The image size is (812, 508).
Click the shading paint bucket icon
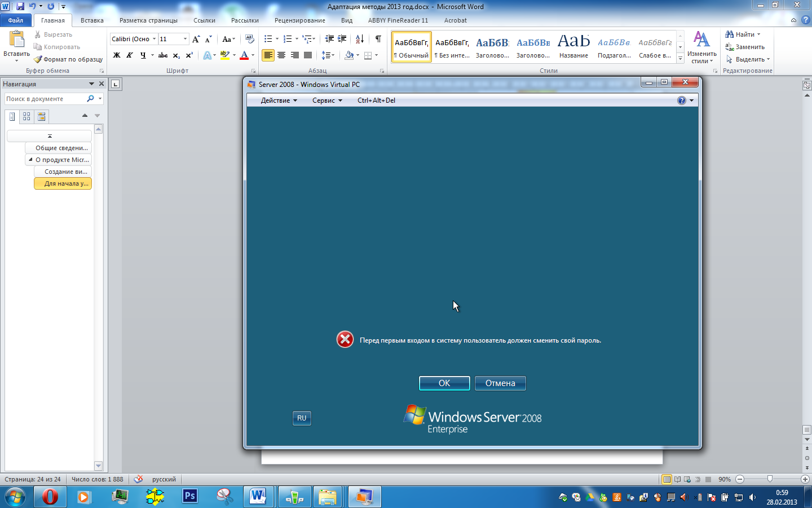[x=349, y=55]
